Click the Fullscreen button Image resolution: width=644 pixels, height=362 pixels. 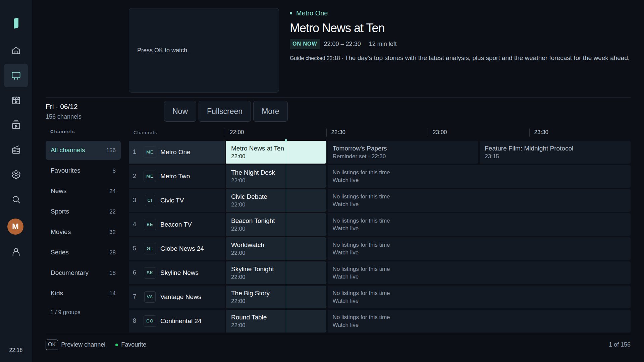coord(225,111)
